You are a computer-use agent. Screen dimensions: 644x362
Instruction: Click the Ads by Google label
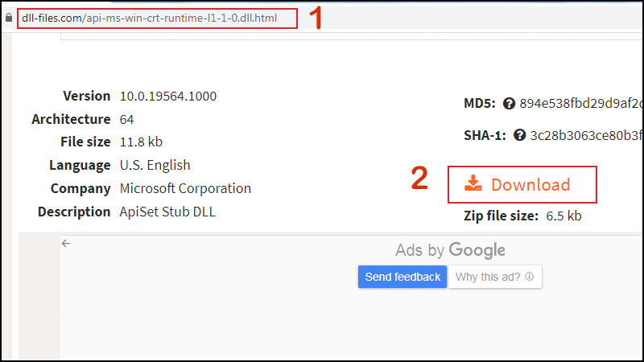pos(450,250)
